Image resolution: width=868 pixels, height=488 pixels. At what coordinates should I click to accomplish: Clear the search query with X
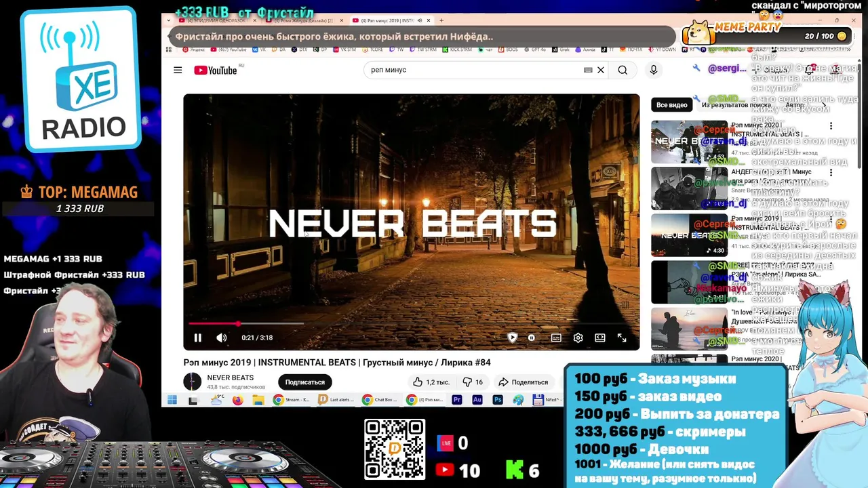(601, 70)
